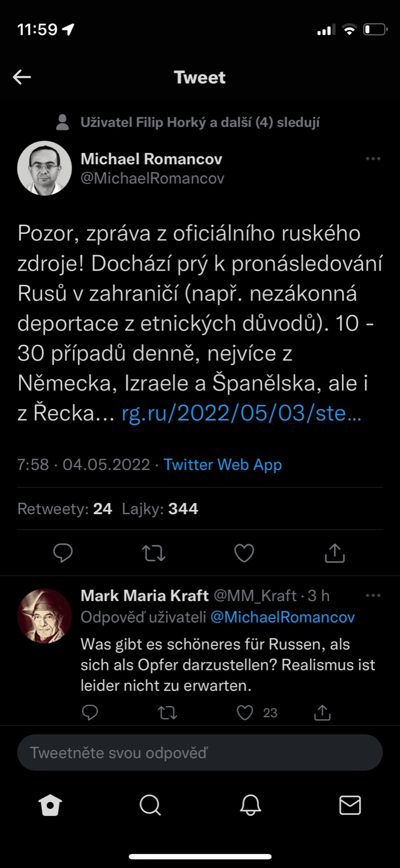Open Michael Romancov's profile picture
This screenshot has height=868, width=400.
(x=44, y=168)
